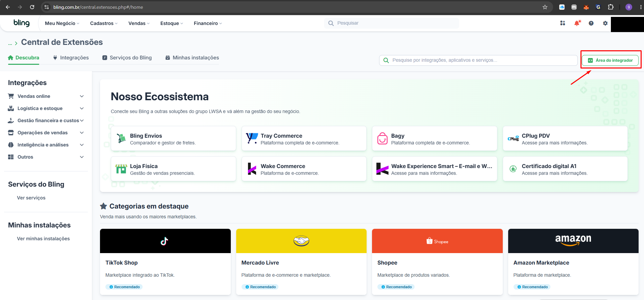
Task: Click the Bagy shopping bag icon
Action: (x=382, y=138)
